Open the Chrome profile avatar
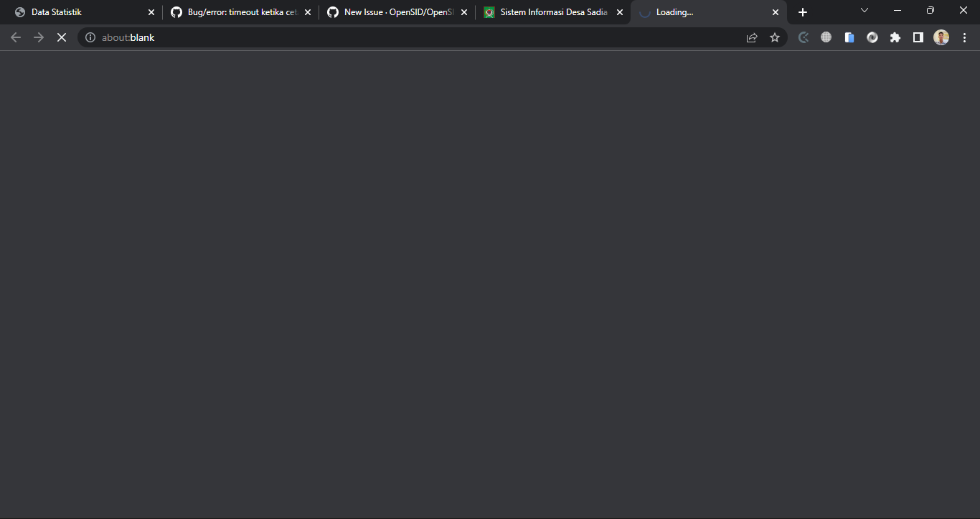Image resolution: width=980 pixels, height=519 pixels. click(941, 37)
